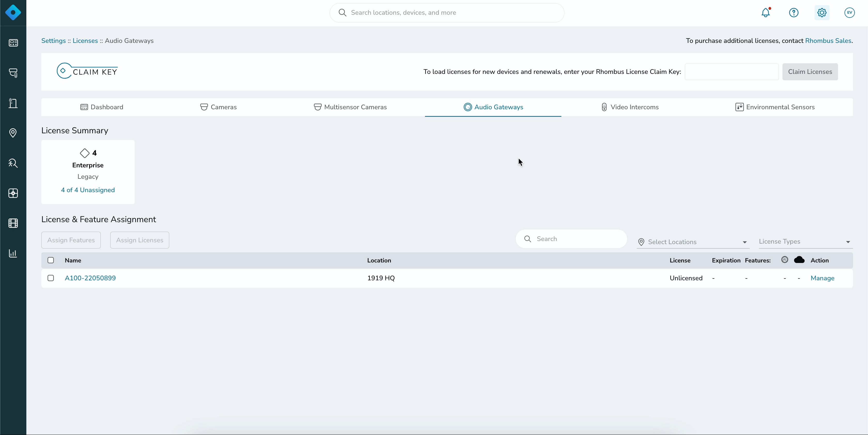The image size is (868, 435).
Task: Click the AI feature column icon in the table header
Action: tap(785, 259)
